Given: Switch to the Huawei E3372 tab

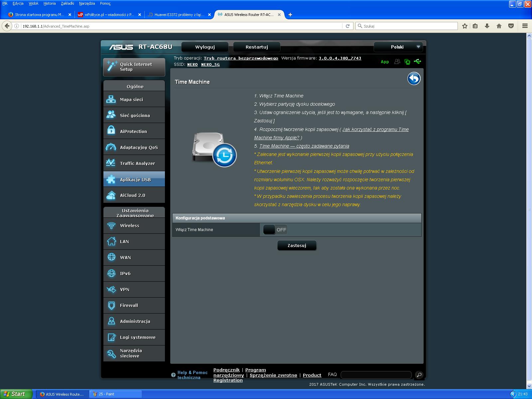Looking at the screenshot, I should [179, 15].
